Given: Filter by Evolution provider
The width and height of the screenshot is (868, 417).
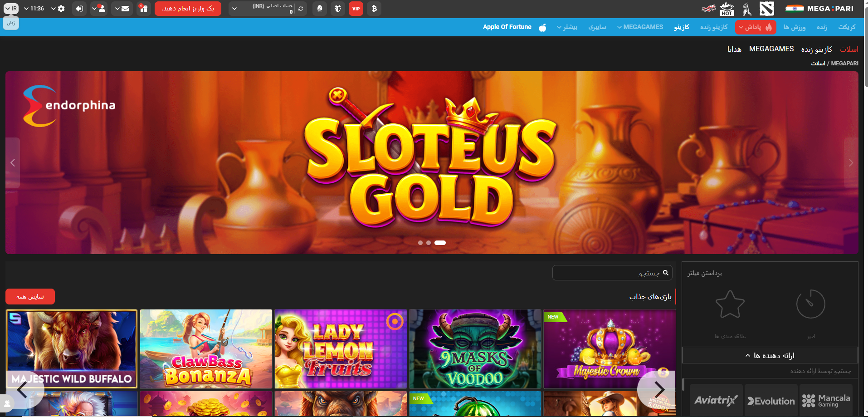Looking at the screenshot, I should (x=771, y=401).
